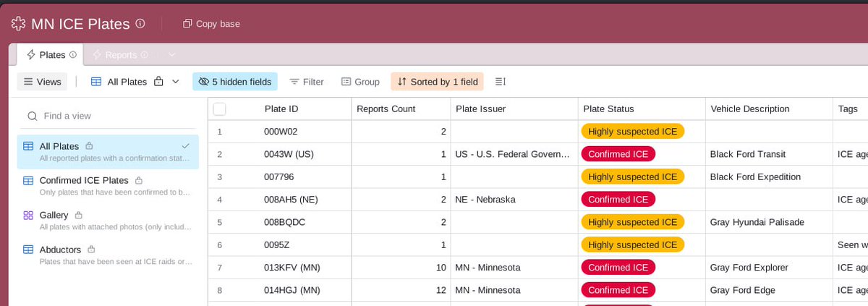Click Highly suspected ICE badge for 000W02
The image size is (868, 306).
[633, 132]
